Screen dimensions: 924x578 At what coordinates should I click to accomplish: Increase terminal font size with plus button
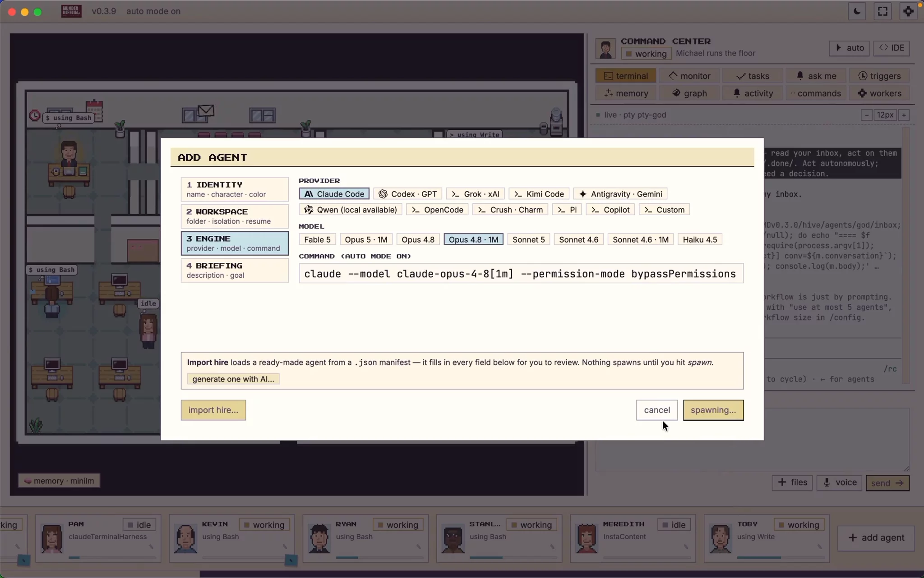click(x=904, y=115)
